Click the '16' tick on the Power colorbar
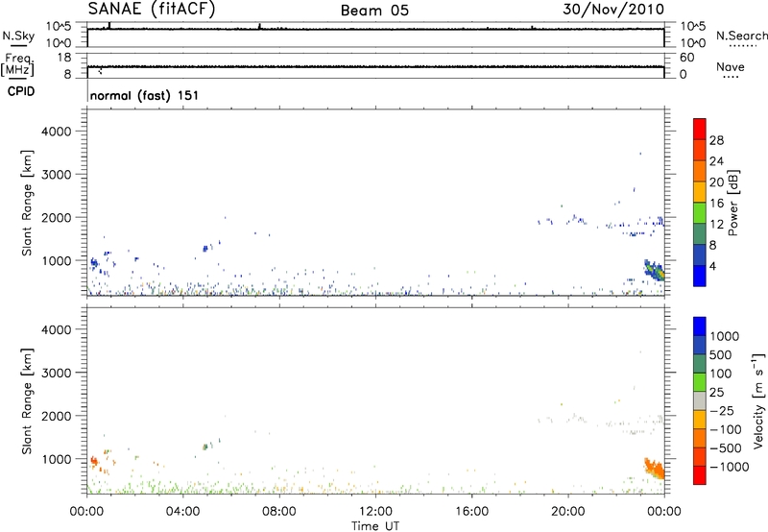This screenshot has width=768, height=532. (x=716, y=204)
